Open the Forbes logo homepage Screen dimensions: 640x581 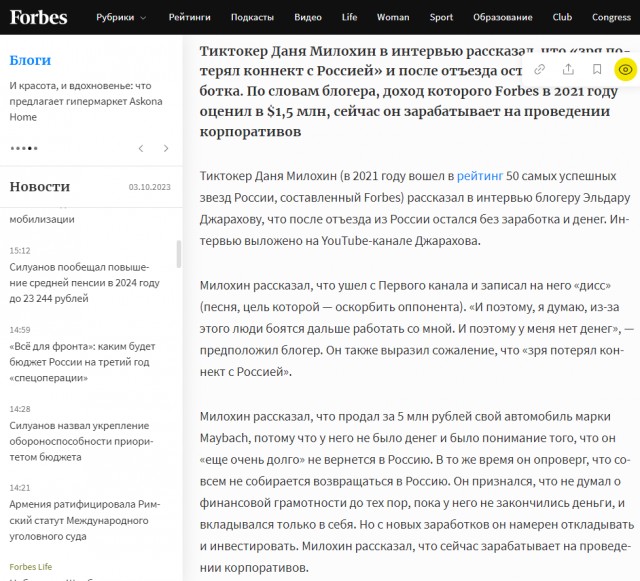38,17
